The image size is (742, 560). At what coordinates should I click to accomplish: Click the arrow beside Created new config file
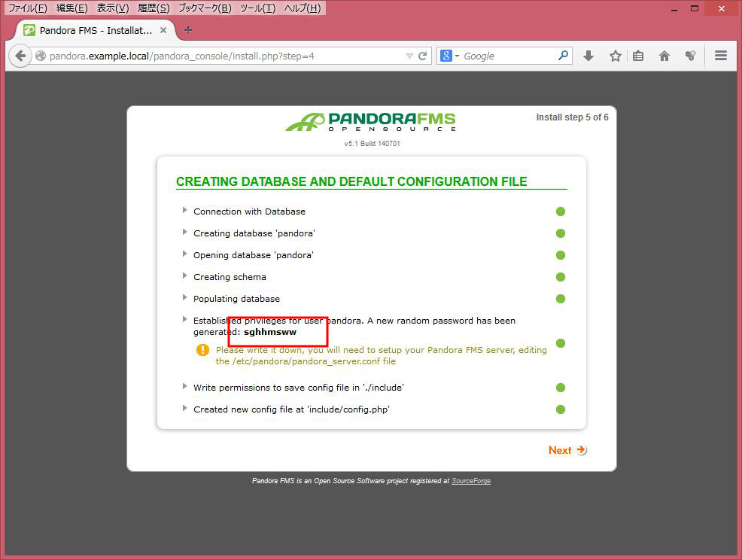coord(184,407)
